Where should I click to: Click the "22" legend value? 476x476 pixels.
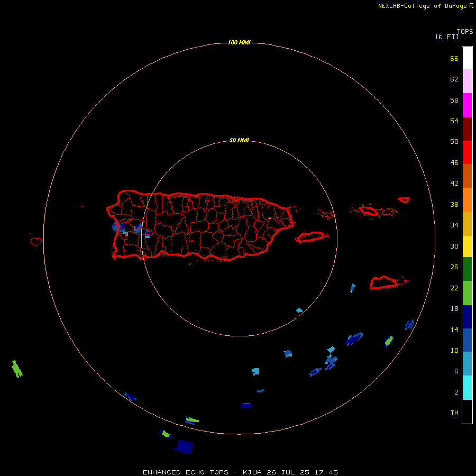454,288
